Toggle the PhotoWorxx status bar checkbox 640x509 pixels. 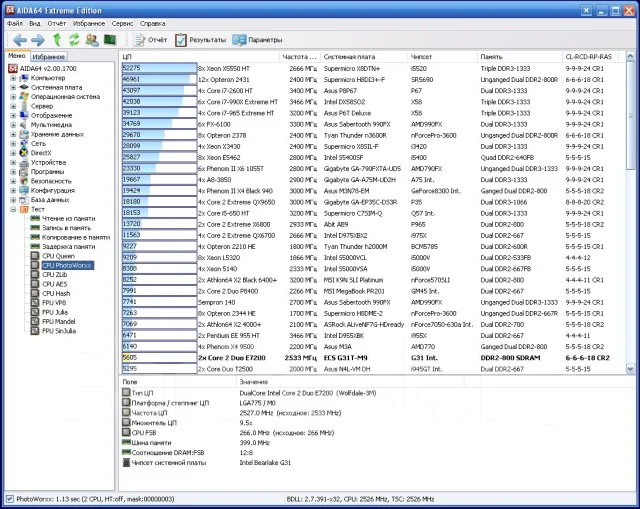10,499
